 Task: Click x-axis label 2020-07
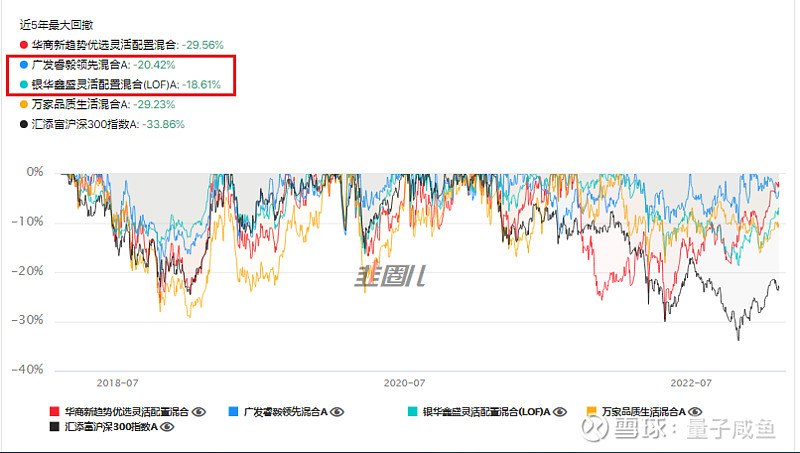[x=404, y=383]
